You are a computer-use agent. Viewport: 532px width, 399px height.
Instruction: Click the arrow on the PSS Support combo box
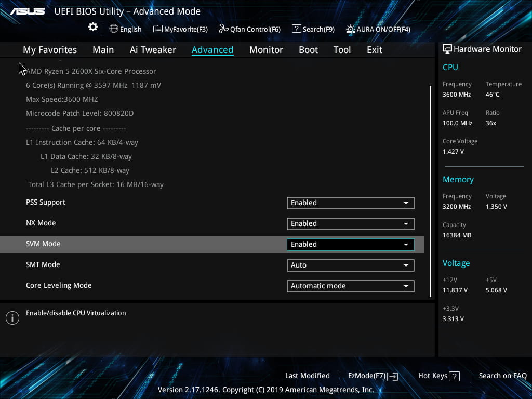[406, 203]
